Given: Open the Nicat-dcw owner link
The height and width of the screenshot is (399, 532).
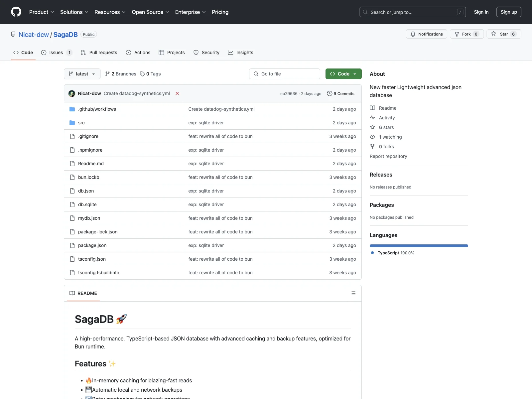Looking at the screenshot, I should [x=34, y=35].
